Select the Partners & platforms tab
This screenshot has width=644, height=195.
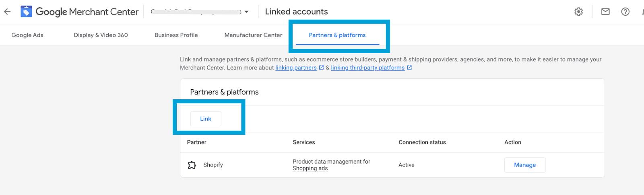click(x=337, y=35)
